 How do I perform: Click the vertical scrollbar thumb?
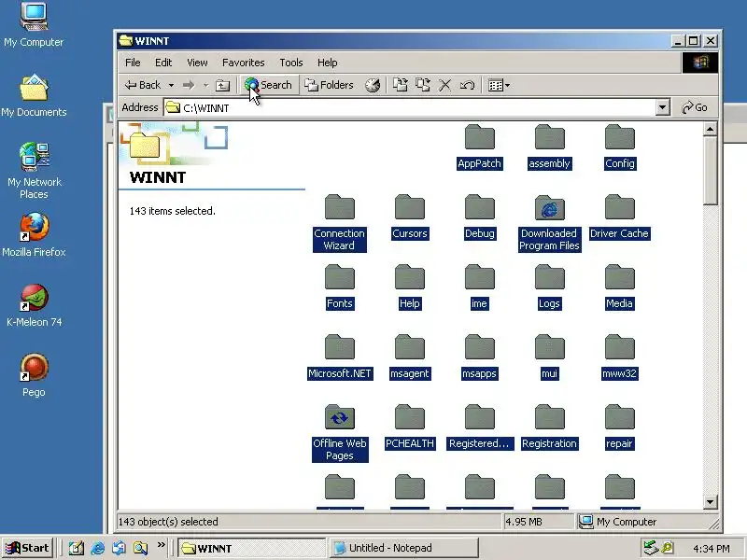710,171
